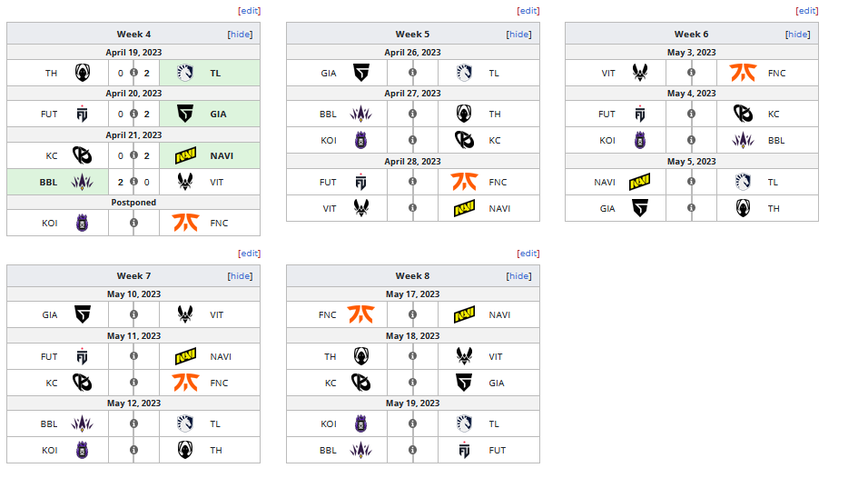868x478 pixels.
Task: Show details for Week 6 NAVI vs TL
Action: (x=691, y=182)
